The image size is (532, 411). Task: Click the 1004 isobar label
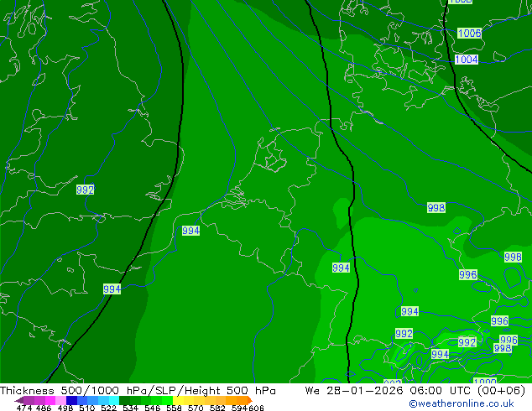467,60
